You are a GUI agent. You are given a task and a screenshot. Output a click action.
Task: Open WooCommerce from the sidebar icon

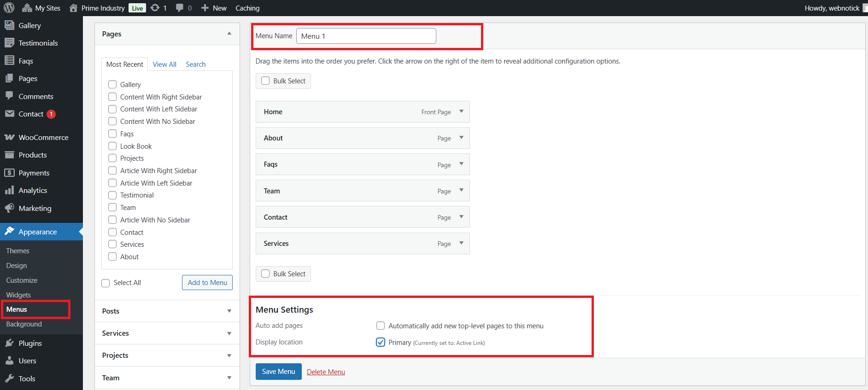click(9, 137)
